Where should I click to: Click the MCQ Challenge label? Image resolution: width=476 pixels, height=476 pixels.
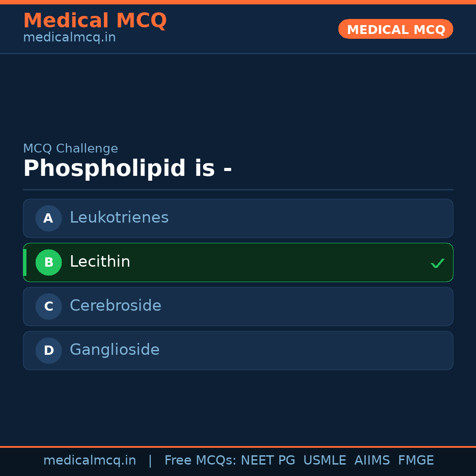click(71, 149)
